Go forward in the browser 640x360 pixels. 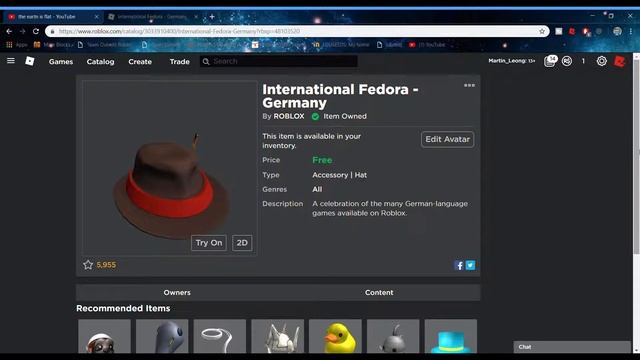pyautogui.click(x=22, y=31)
